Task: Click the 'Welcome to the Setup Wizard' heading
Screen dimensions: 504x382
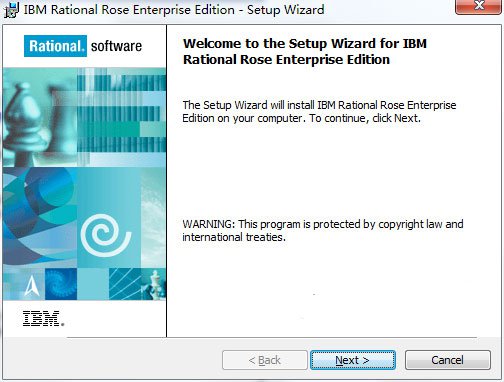Action: (305, 52)
